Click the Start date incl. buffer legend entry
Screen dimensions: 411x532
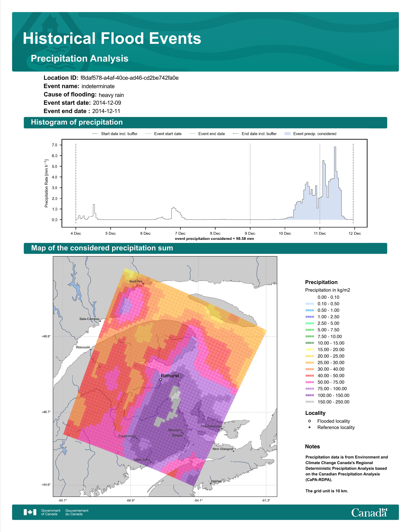tap(115, 134)
